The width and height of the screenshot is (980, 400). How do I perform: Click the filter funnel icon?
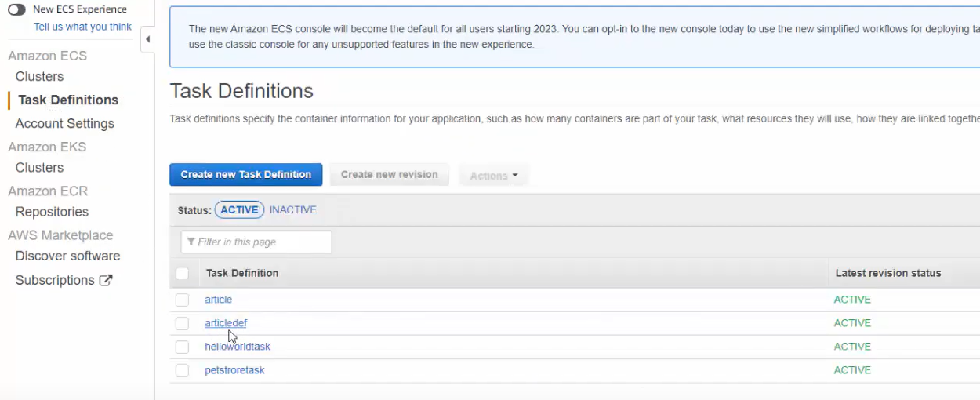(x=191, y=242)
